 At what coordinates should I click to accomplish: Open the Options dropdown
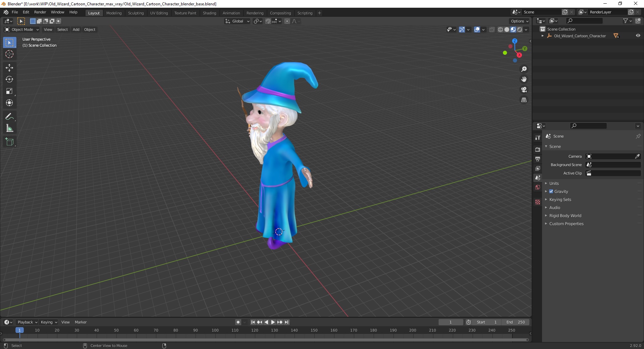(x=520, y=21)
